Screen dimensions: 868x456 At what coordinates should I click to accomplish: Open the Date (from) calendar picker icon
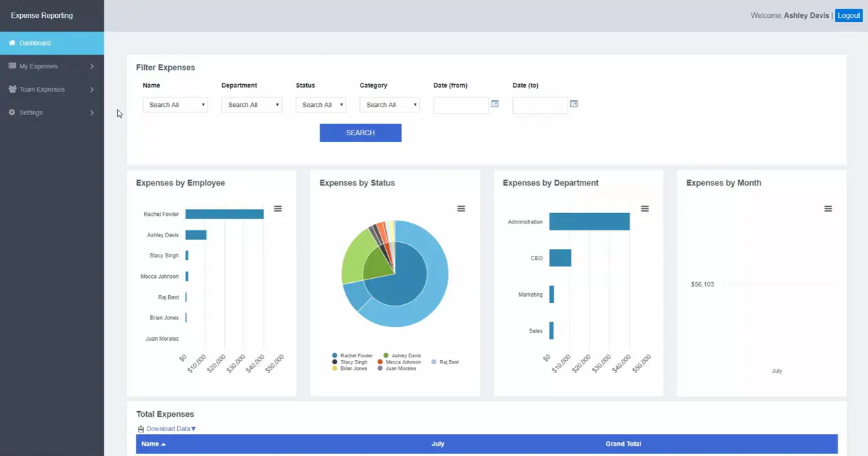click(494, 103)
